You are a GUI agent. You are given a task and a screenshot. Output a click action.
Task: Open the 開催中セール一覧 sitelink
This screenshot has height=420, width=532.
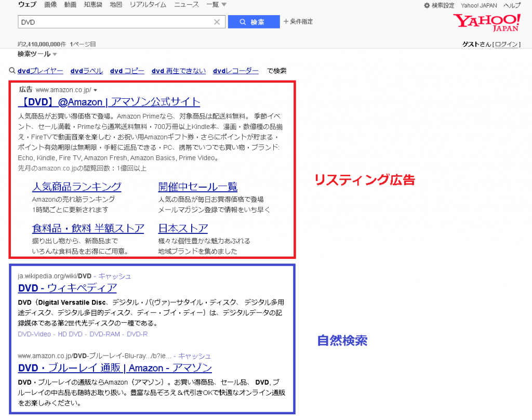click(x=198, y=187)
